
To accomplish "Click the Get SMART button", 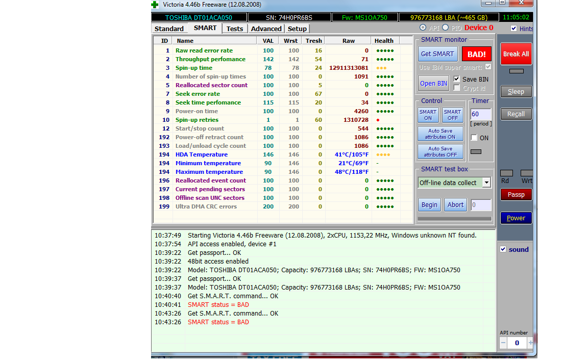I will click(x=436, y=54).
